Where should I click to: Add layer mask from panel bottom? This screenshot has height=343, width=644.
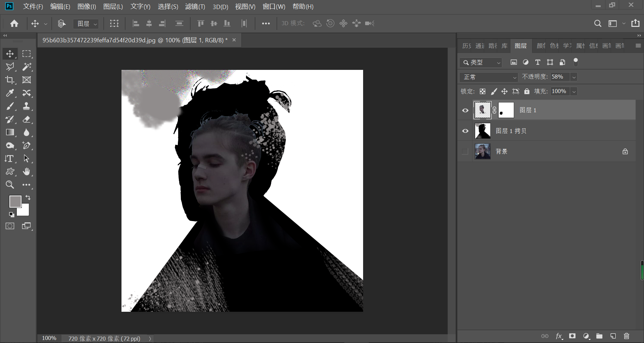[572, 336]
